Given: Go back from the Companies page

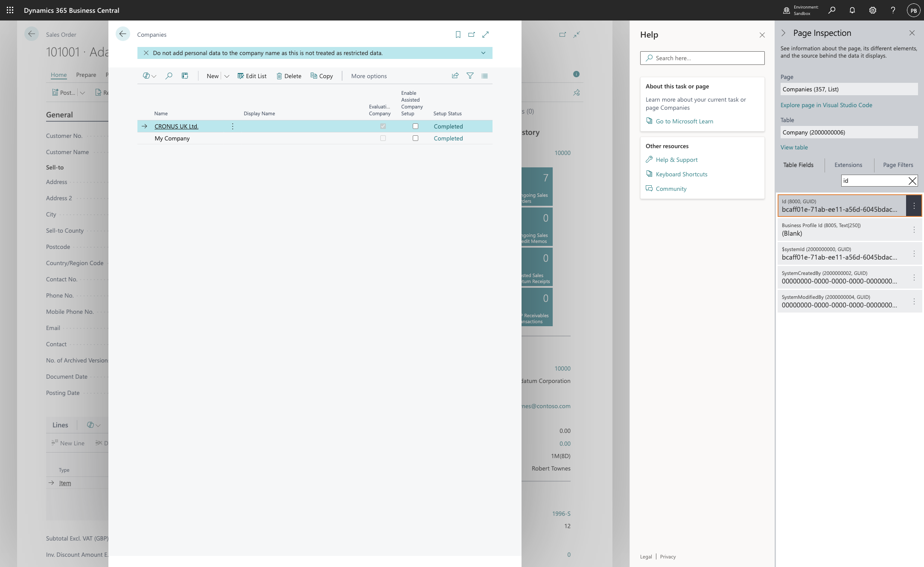Looking at the screenshot, I should point(123,34).
